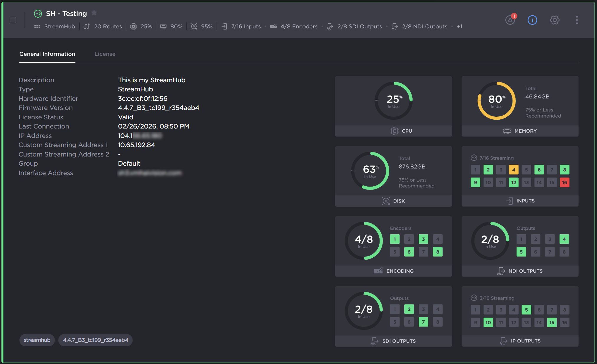
Task: Check the selection checkbox top left
Action: [x=13, y=20]
